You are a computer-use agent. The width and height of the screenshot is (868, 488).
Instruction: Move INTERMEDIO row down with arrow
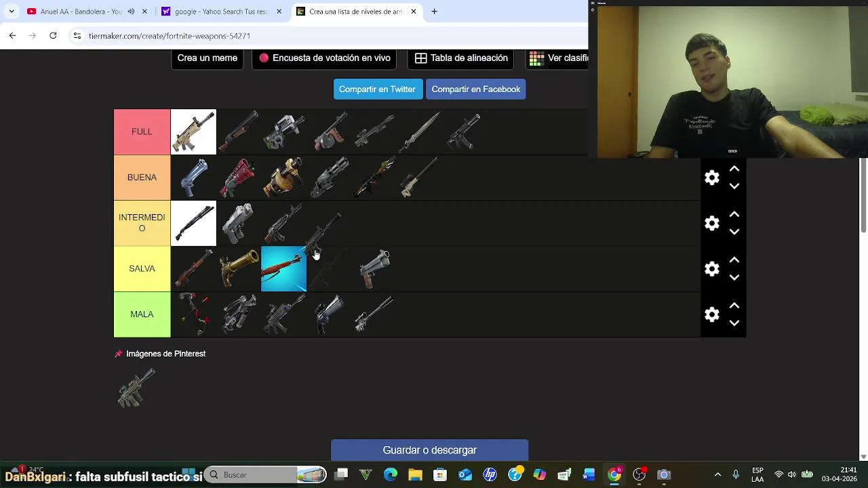coord(734,232)
